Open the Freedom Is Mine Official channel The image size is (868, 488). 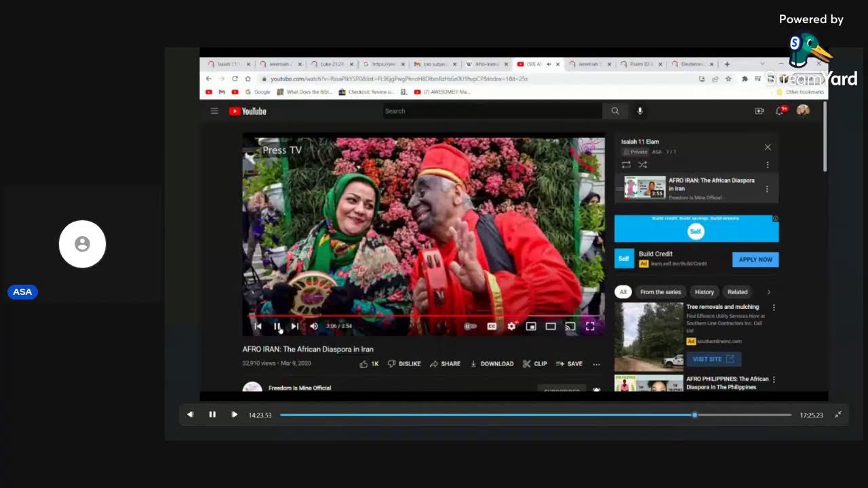click(x=300, y=388)
